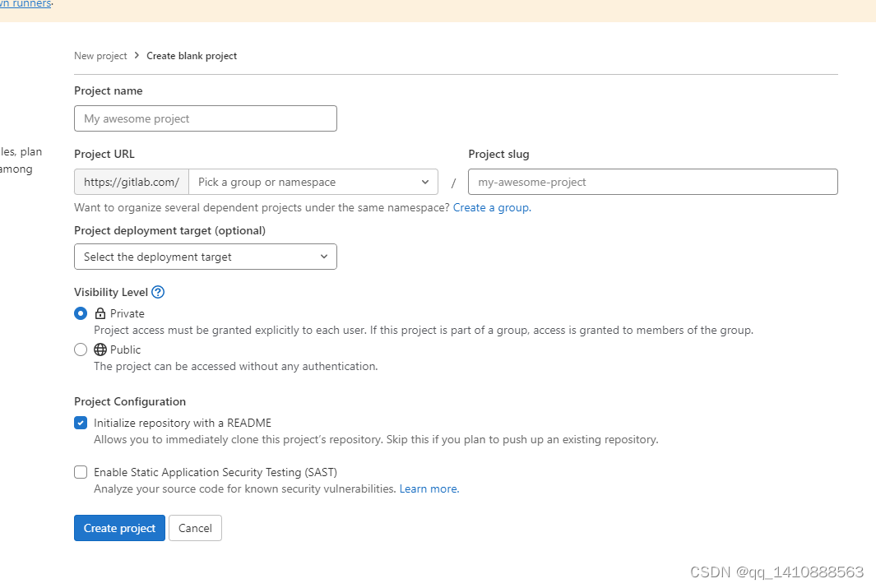Viewport: 876px width, 588px height.
Task: Select the Private visibility option
Action: pos(81,313)
